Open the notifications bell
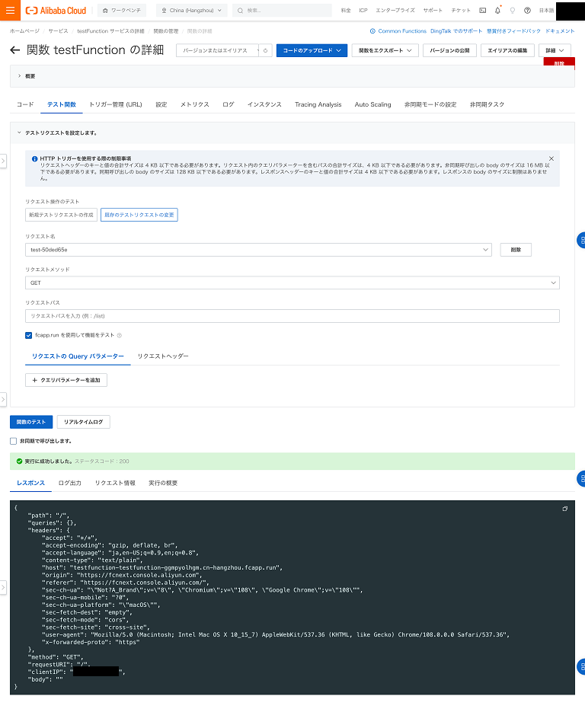Screen dimensions: 585x728 point(497,11)
